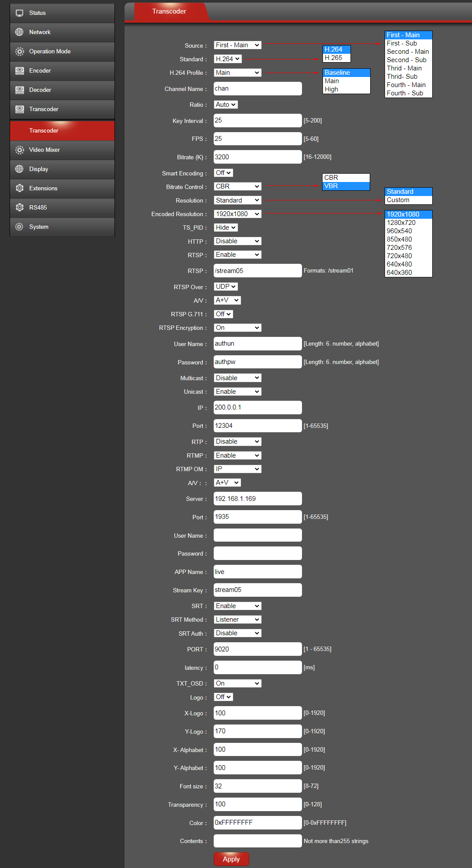Click the Status monitor icon in sidebar
This screenshot has width=472, height=868.
point(19,13)
